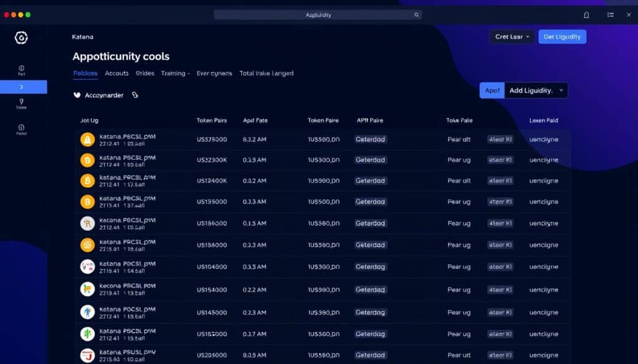
Task: Click the Toke Pale column header
Action: tap(459, 120)
